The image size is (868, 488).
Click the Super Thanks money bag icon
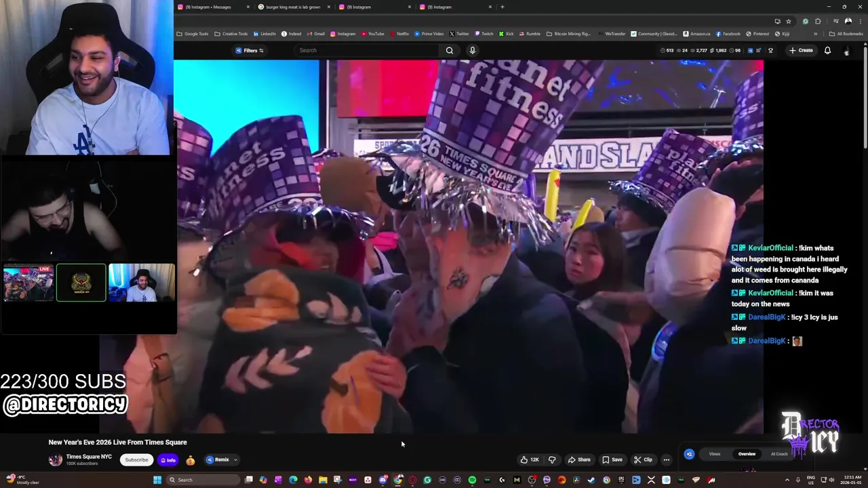(191, 460)
